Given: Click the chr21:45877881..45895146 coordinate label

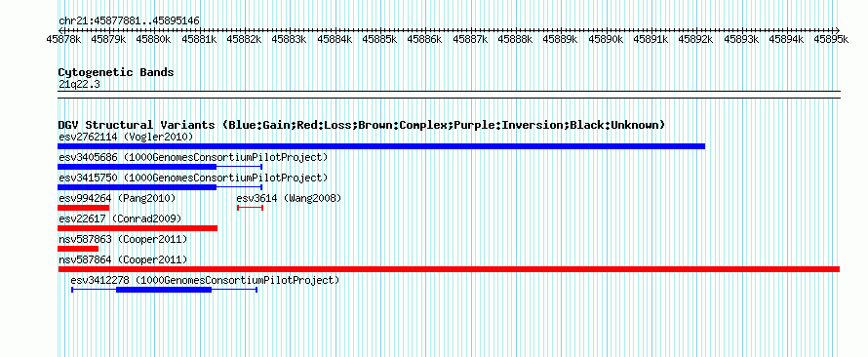Looking at the screenshot, I should [129, 20].
